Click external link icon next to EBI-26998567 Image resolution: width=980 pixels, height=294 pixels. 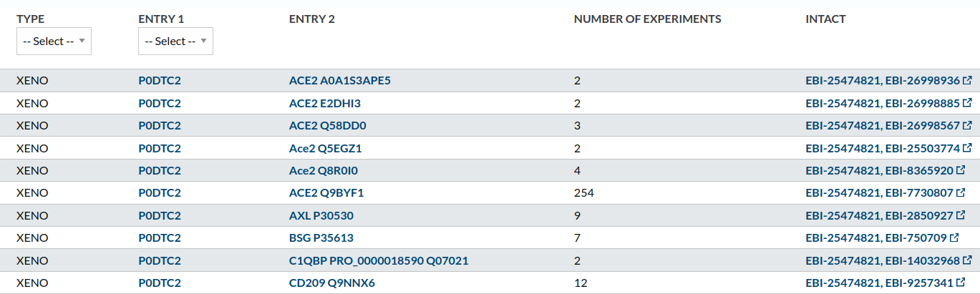point(967,125)
